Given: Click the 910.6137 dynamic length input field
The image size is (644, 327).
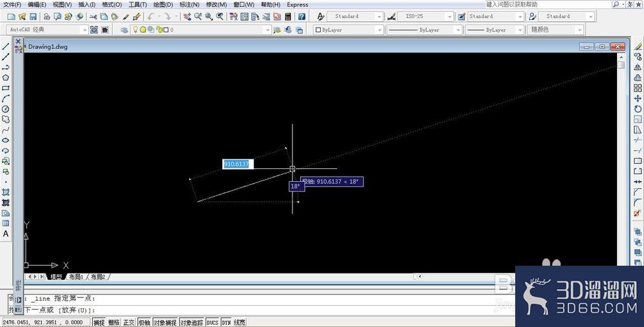Looking at the screenshot, I should (x=238, y=164).
